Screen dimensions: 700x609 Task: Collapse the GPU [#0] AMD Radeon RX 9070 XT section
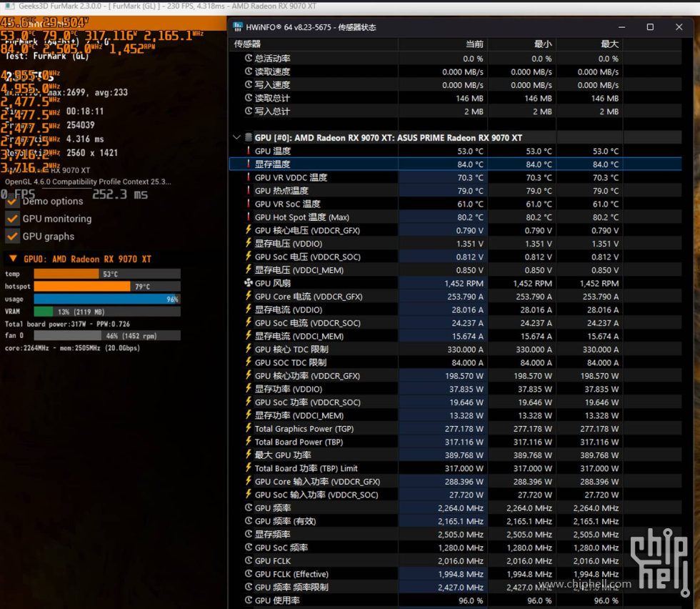coord(236,138)
